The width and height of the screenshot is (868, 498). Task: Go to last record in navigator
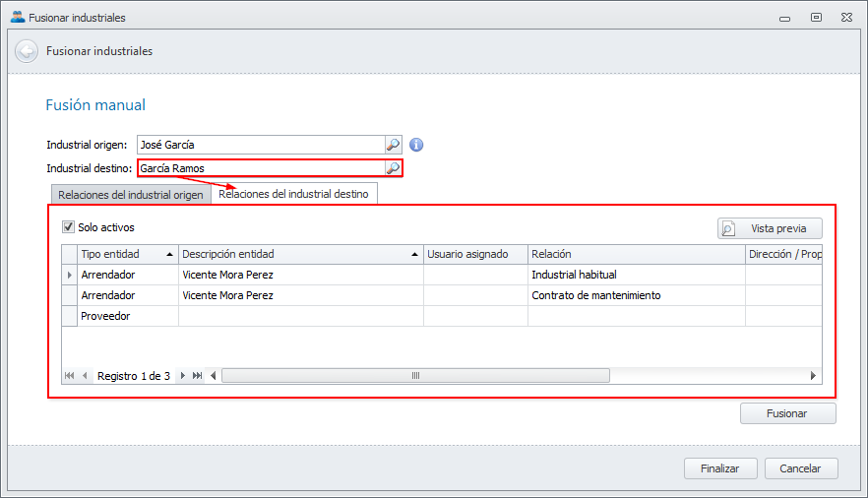pyautogui.click(x=198, y=376)
